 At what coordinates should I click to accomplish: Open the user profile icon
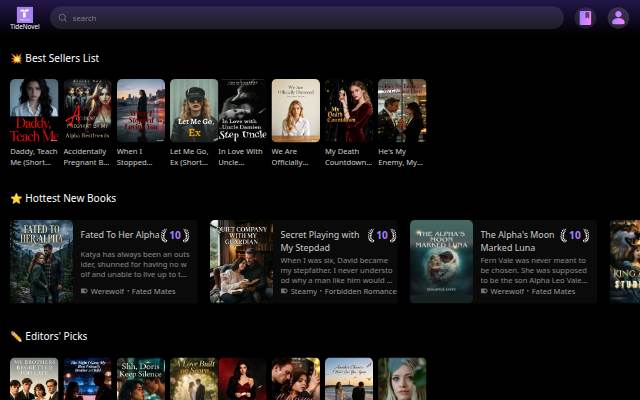(x=618, y=18)
